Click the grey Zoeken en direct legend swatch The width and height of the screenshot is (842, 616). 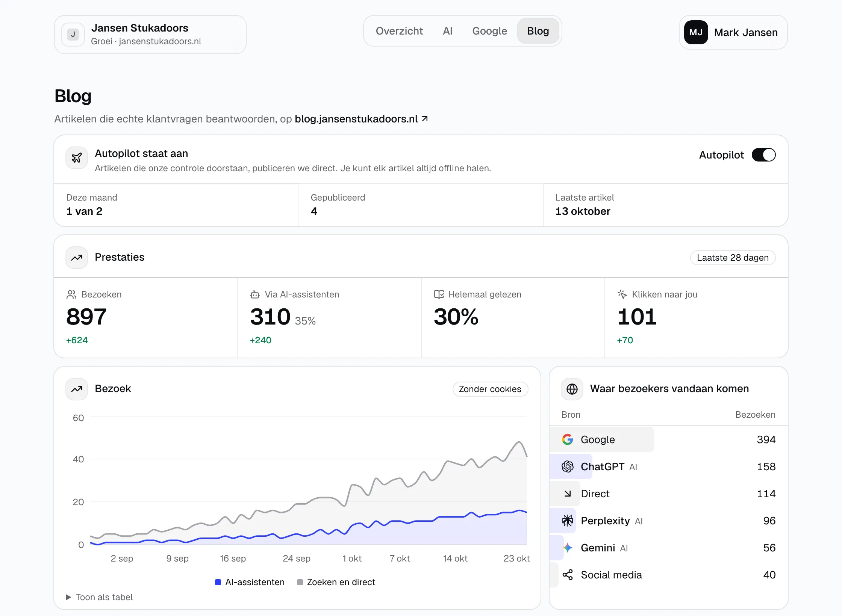click(x=300, y=582)
